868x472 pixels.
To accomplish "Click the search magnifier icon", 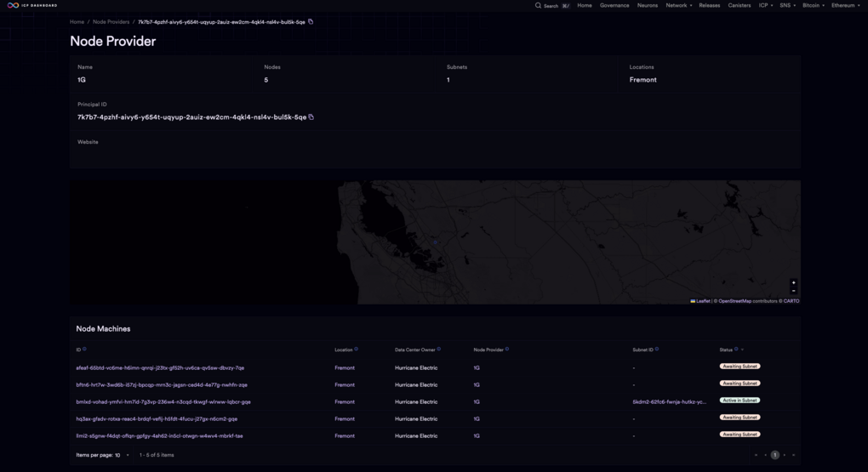I will (538, 5).
